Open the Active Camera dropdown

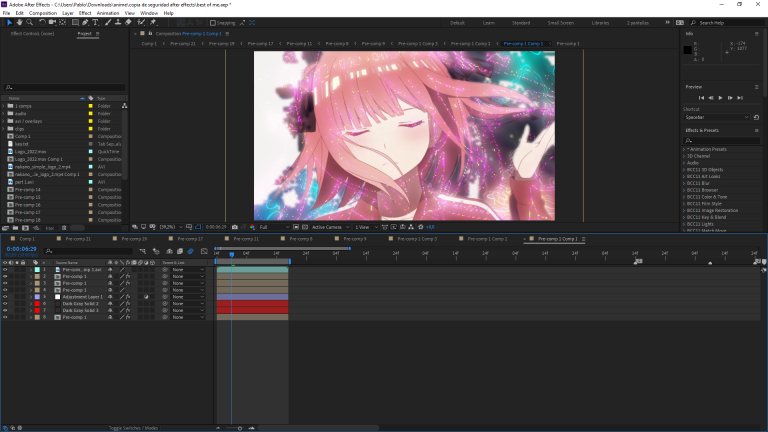coord(331,227)
